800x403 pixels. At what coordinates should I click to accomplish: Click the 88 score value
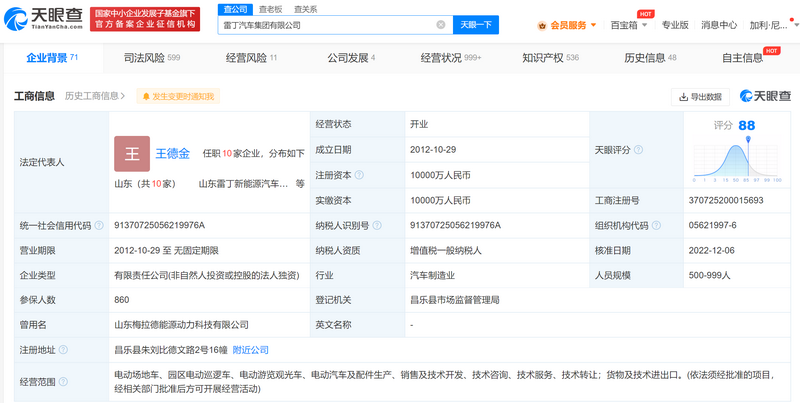click(746, 125)
